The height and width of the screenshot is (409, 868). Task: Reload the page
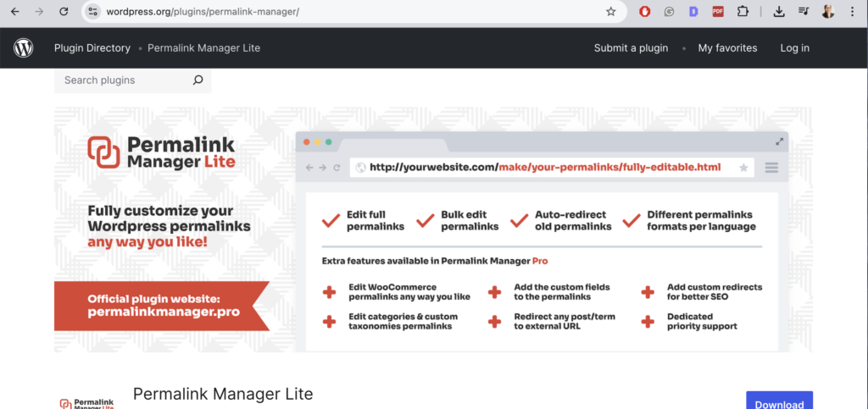pyautogui.click(x=64, y=11)
